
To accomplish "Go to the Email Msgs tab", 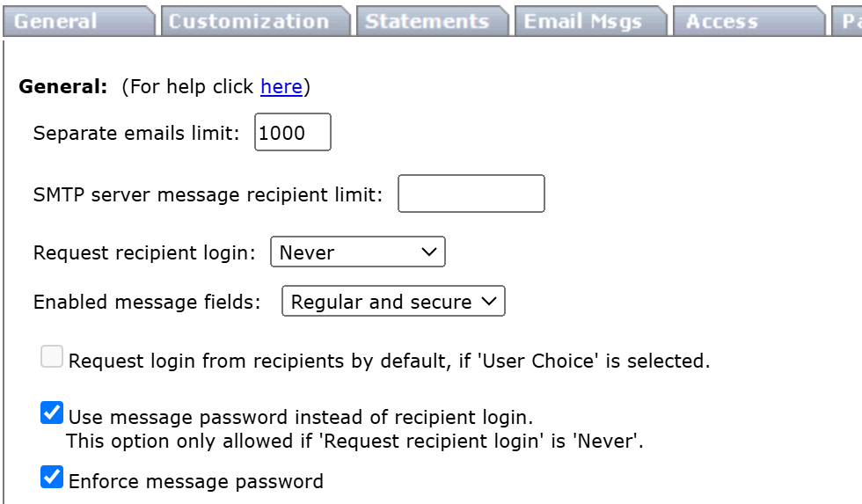I will pyautogui.click(x=583, y=21).
